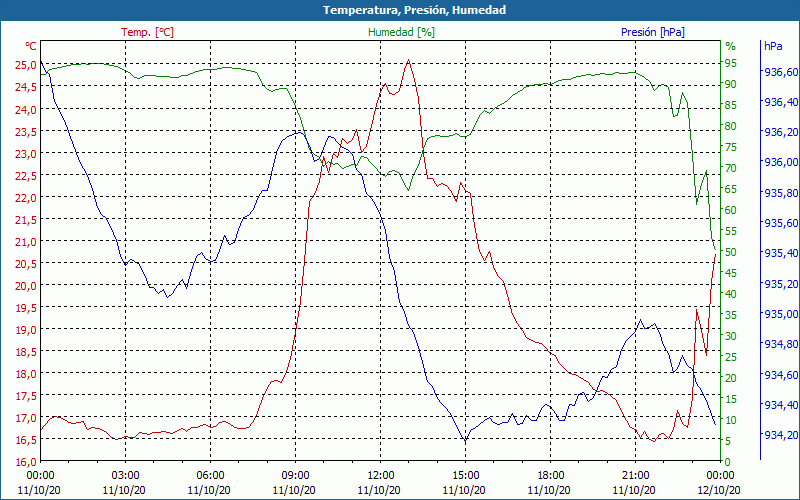Click pressure axis value 935,00
Screen dimensions: 800x500
pos(780,314)
